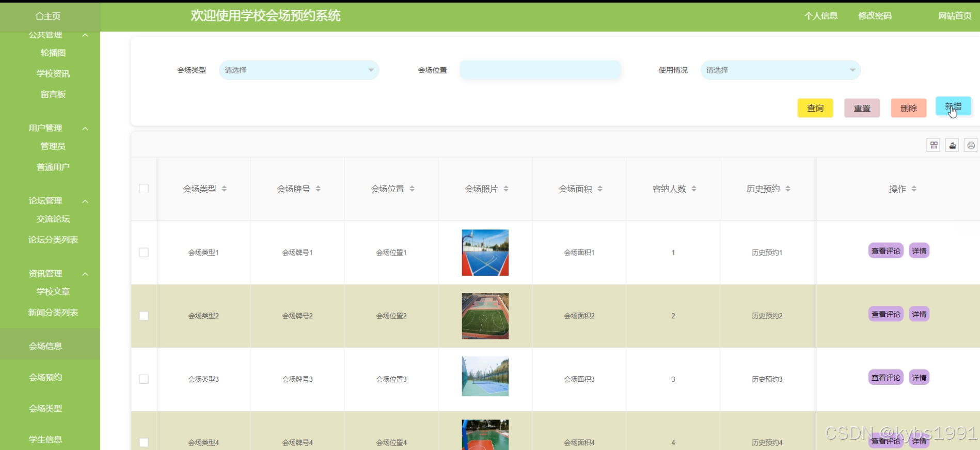Viewport: 980px width, 450px height.
Task: Open 普通用户 in the sidebar
Action: tap(53, 167)
